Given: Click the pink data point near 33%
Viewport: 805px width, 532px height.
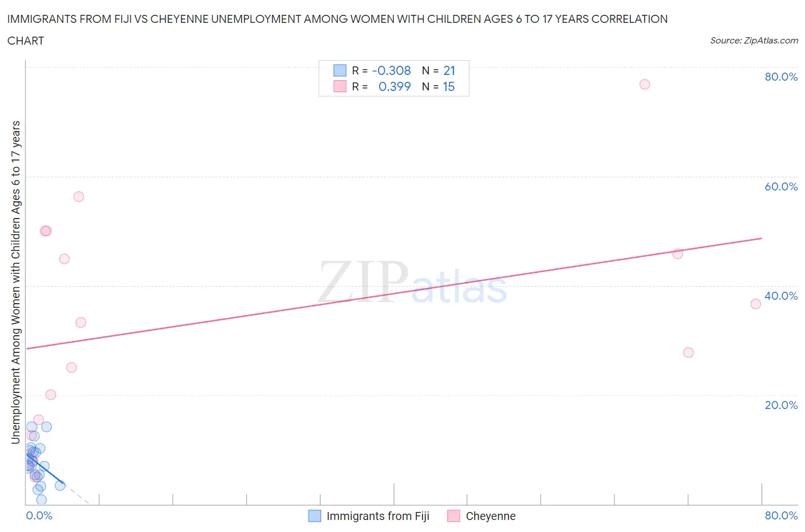Looking at the screenshot, I should [x=81, y=322].
